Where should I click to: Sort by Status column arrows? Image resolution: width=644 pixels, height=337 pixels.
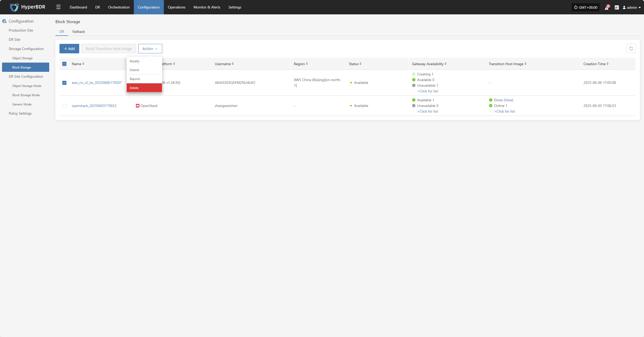click(x=360, y=64)
